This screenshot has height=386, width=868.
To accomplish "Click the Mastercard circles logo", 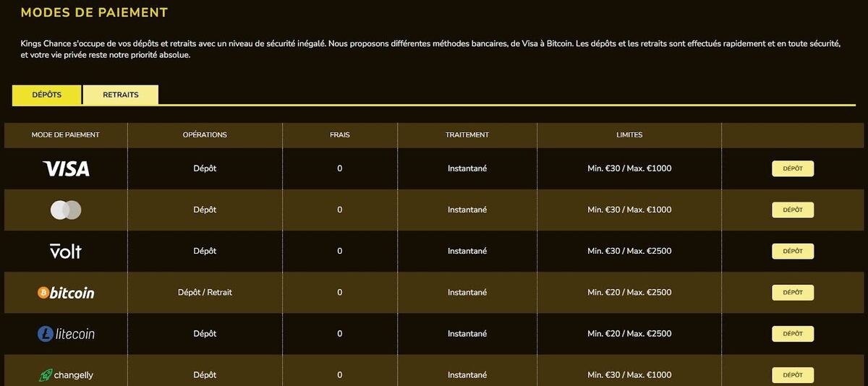I will (66, 210).
